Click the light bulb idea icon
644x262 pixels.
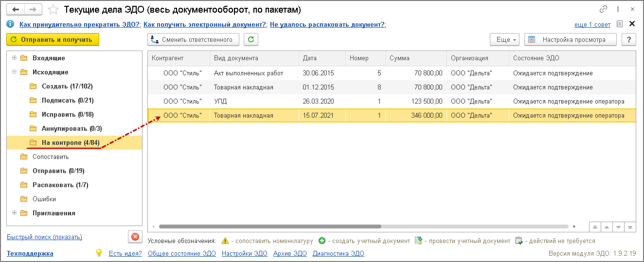pyautogui.click(x=99, y=253)
